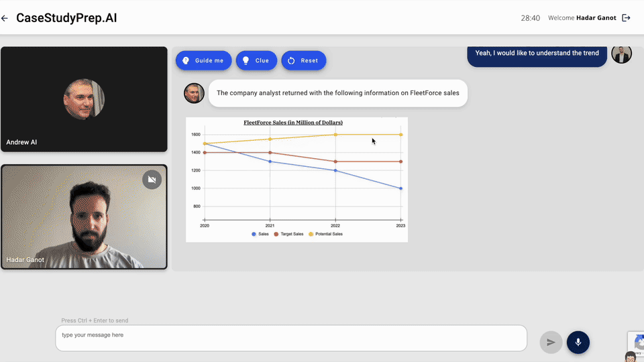
Task: Toggle the Target Sales legend item
Action: 288,234
